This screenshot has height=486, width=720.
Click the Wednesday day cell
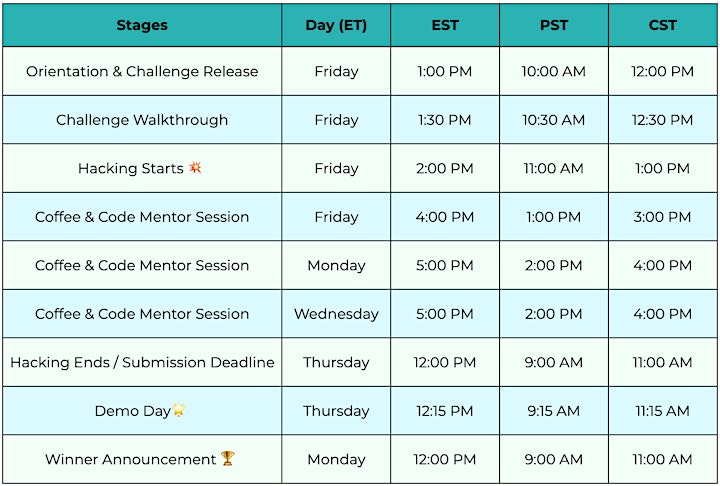(336, 314)
